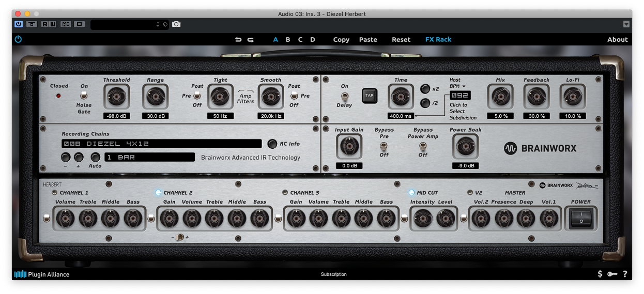Click the Auto recording chain button
The width and height of the screenshot is (644, 294).
click(95, 157)
